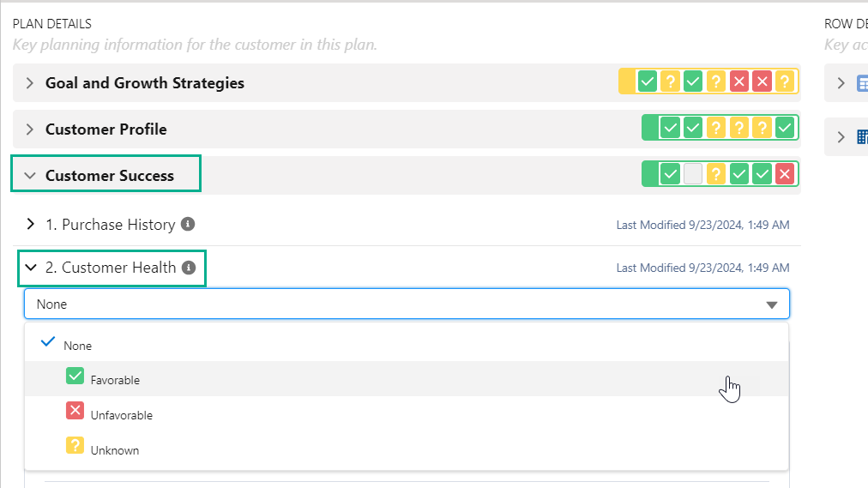Click the info icon next to Customer Health
Viewport: 868px width, 488px height.
189,267
